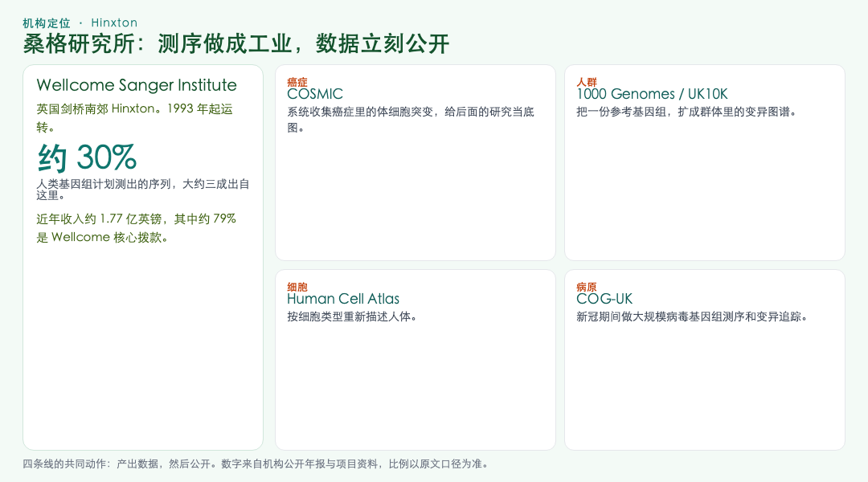
Task: Click the 细胞 category label
Action: point(297,288)
